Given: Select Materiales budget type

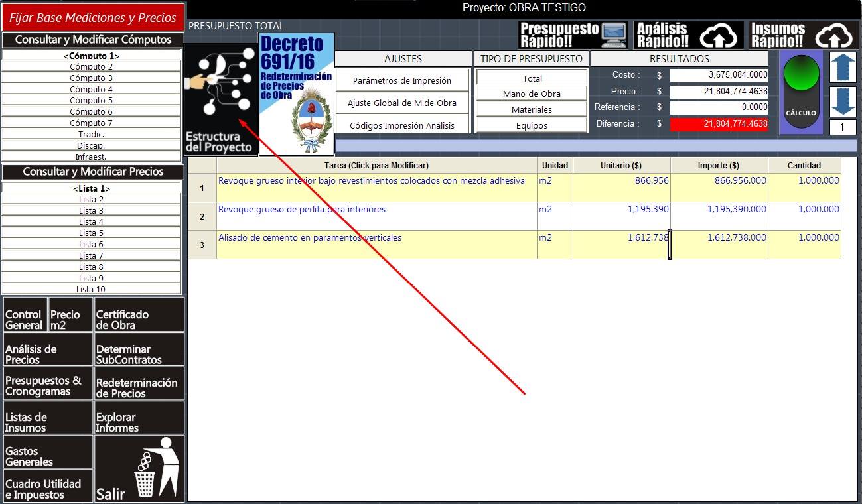Looking at the screenshot, I should click(x=532, y=109).
